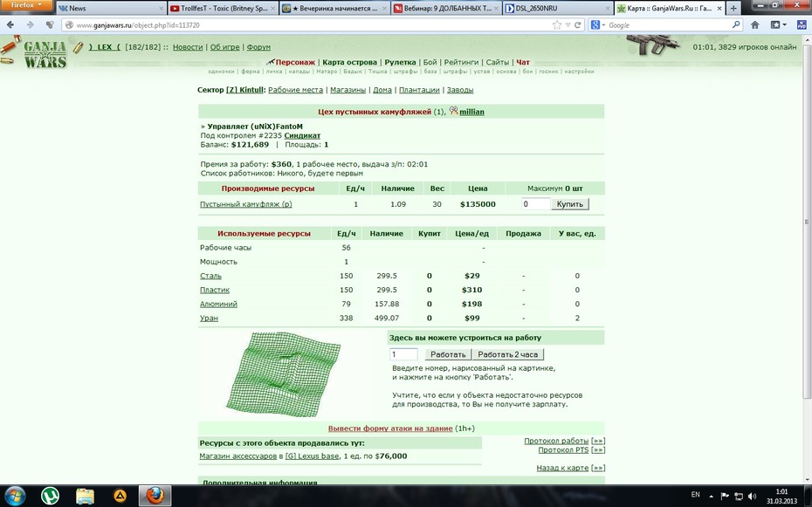Open the Протокол работы link
Image resolution: width=812 pixels, height=507 pixels.
[556, 441]
